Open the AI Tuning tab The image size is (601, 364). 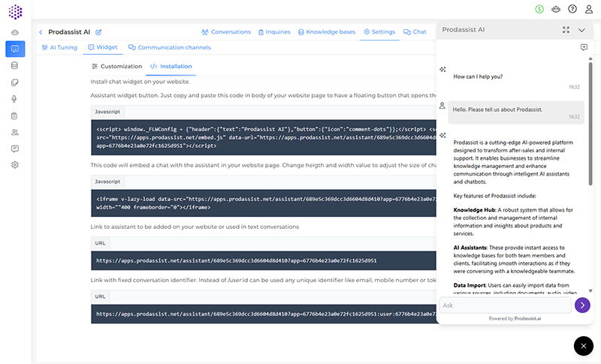coord(59,47)
